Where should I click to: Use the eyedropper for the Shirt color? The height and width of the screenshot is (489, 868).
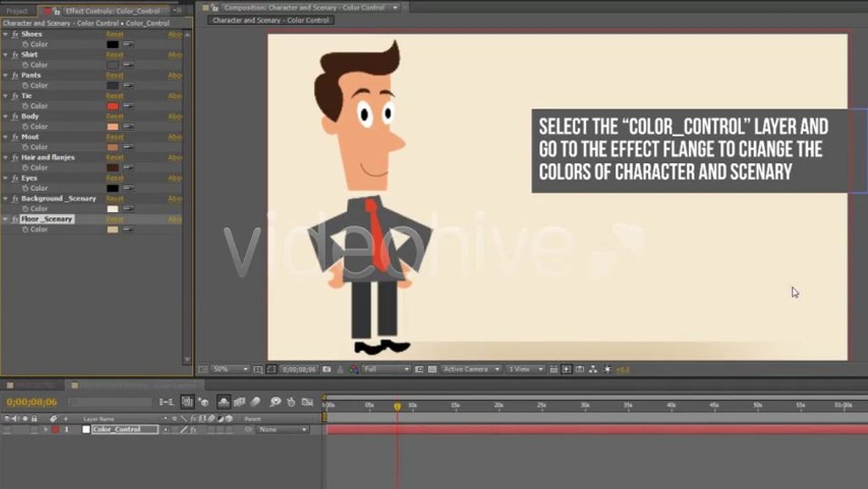[128, 65]
